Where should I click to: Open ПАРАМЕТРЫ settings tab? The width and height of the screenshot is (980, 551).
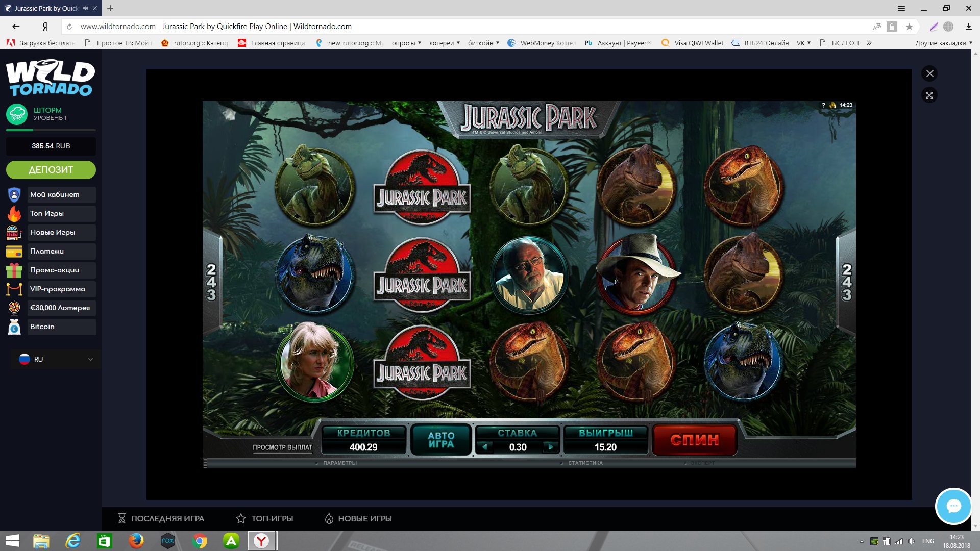(339, 463)
